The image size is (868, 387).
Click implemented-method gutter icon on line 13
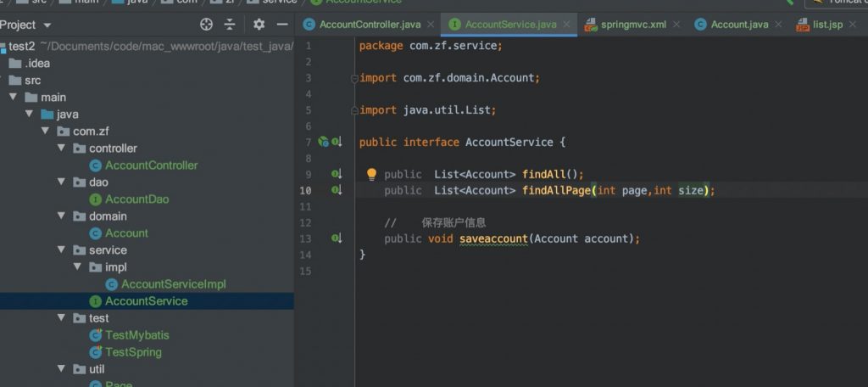click(x=337, y=238)
